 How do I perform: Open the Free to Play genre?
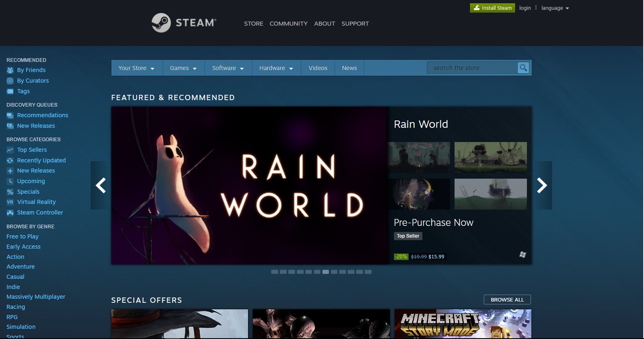[22, 236]
